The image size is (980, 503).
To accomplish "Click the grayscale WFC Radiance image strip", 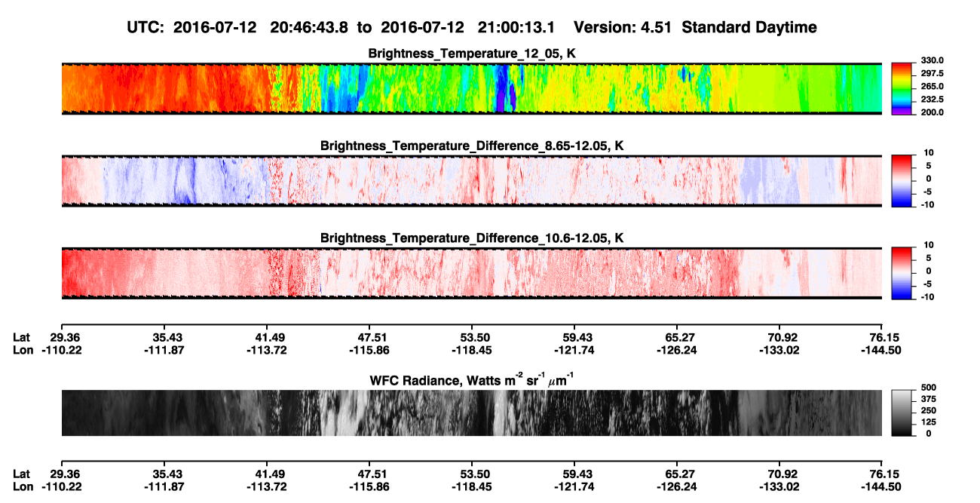I will coord(471,413).
